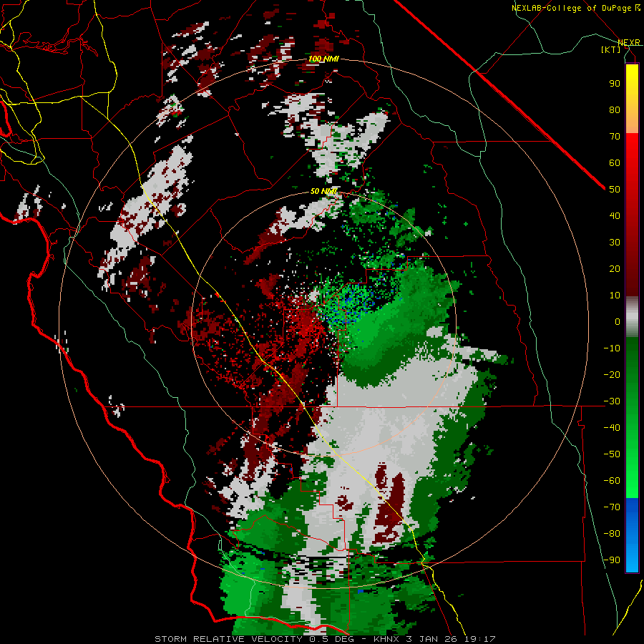Select the 30 value on velocity legend
Viewport: 644px width, 644px height.
coord(615,243)
